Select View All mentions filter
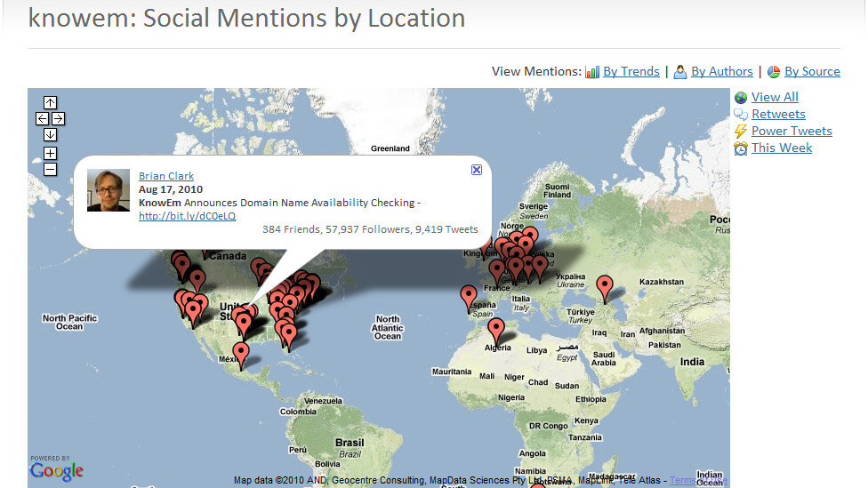The image size is (868, 488). coord(775,97)
